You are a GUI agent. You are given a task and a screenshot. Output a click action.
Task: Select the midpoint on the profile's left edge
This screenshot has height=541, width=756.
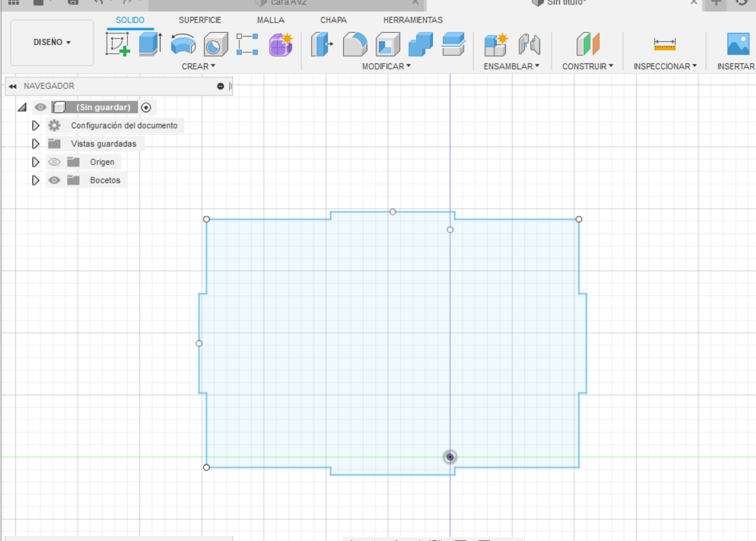click(x=199, y=343)
